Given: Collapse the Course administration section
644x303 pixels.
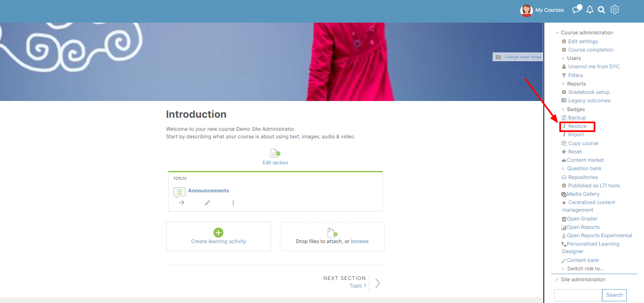Looking at the screenshot, I should (558, 33).
